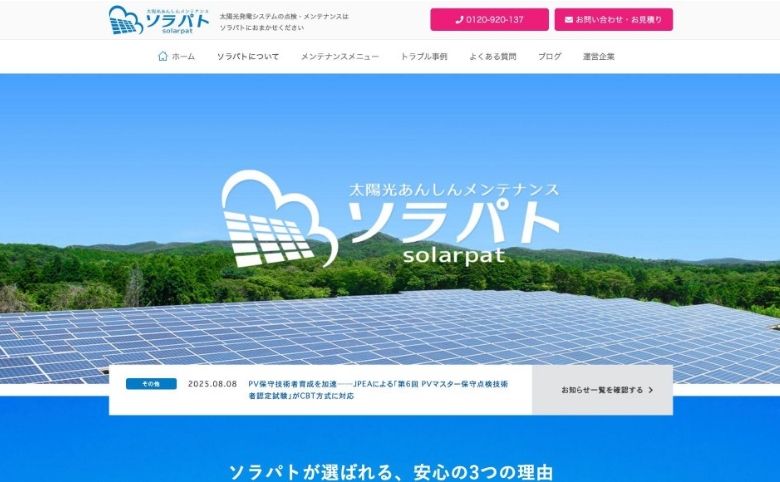Screen dimensions: 780x482
Task: Open the ソラパトについて menu item
Action: click(x=248, y=57)
